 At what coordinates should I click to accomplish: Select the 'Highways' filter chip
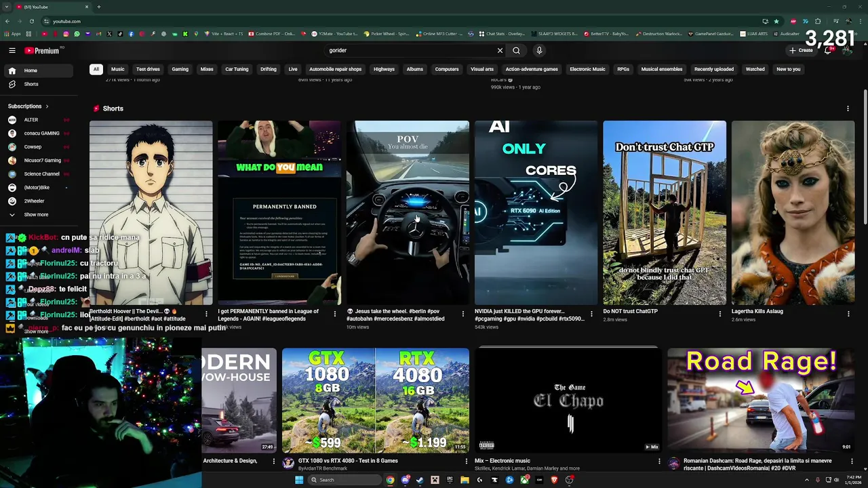click(384, 69)
